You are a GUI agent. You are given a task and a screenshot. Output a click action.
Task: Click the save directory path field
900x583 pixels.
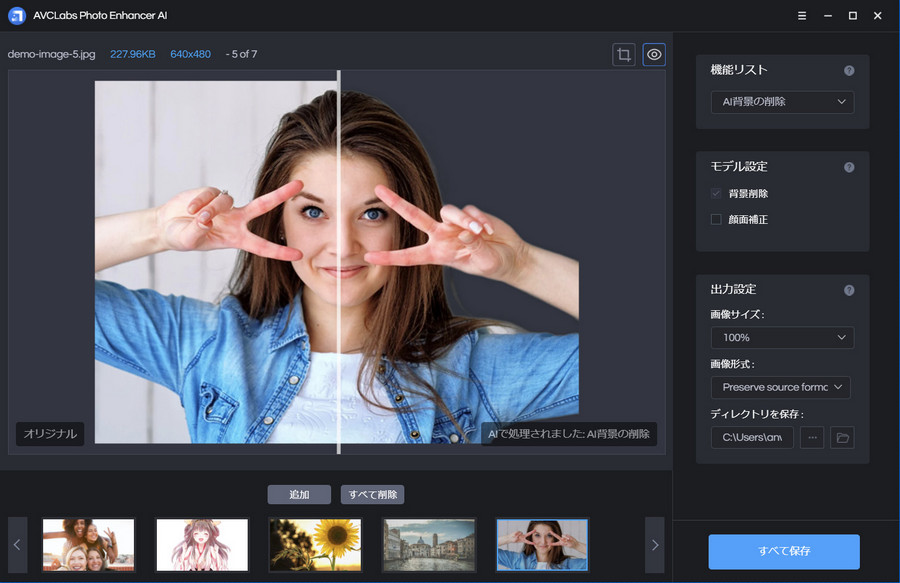(x=752, y=437)
